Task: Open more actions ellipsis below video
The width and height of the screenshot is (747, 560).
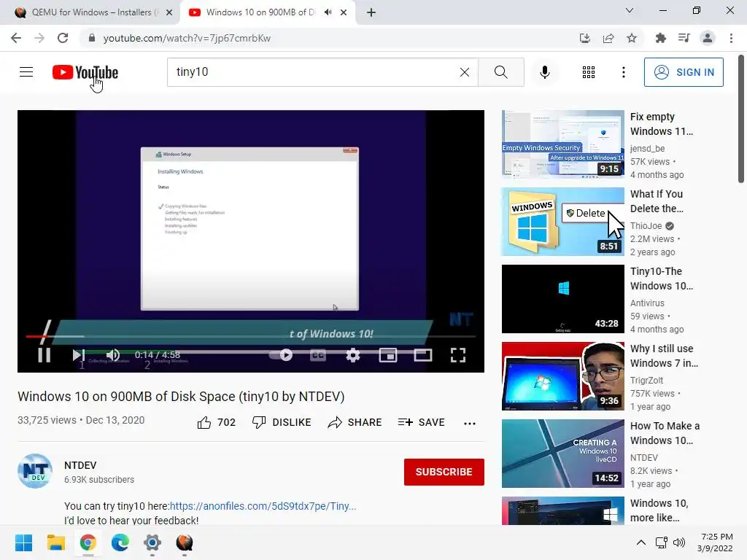Action: 470,424
